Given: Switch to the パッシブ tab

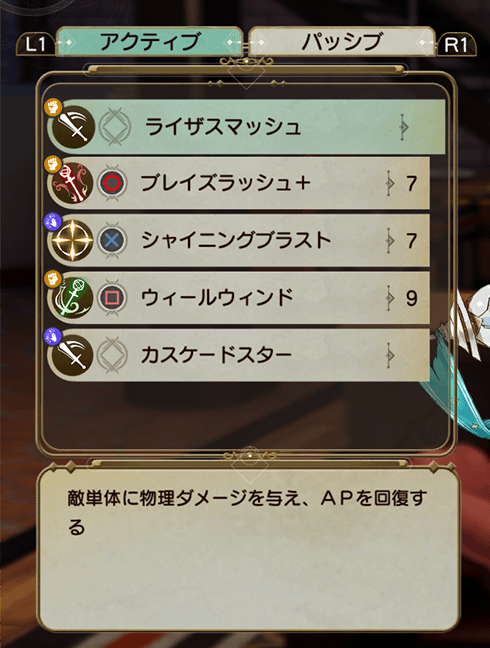Looking at the screenshot, I should click(x=341, y=42).
